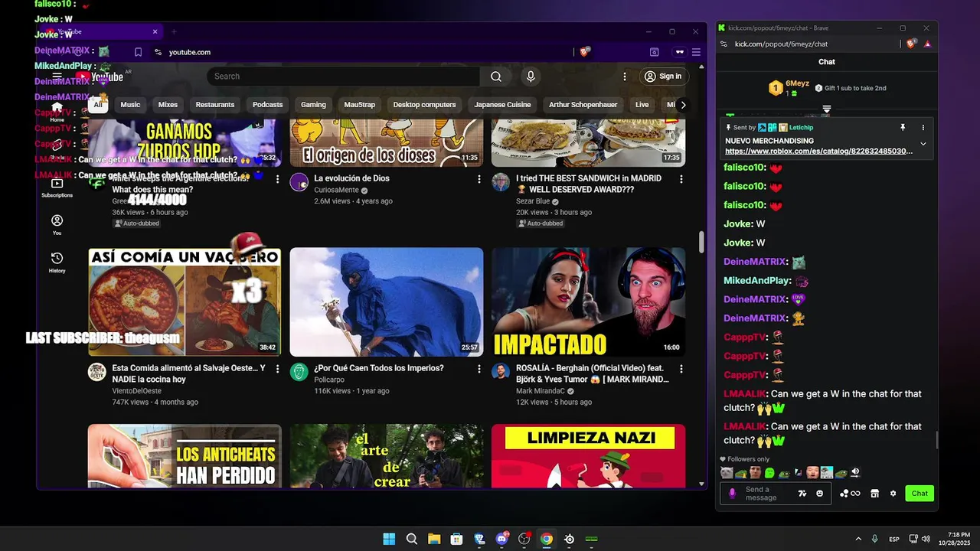Click the YouTube search magnifier button

(x=496, y=77)
